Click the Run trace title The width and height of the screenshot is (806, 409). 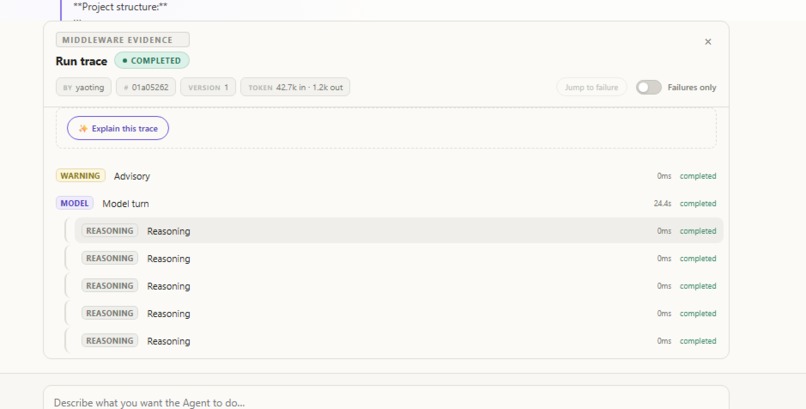81,61
